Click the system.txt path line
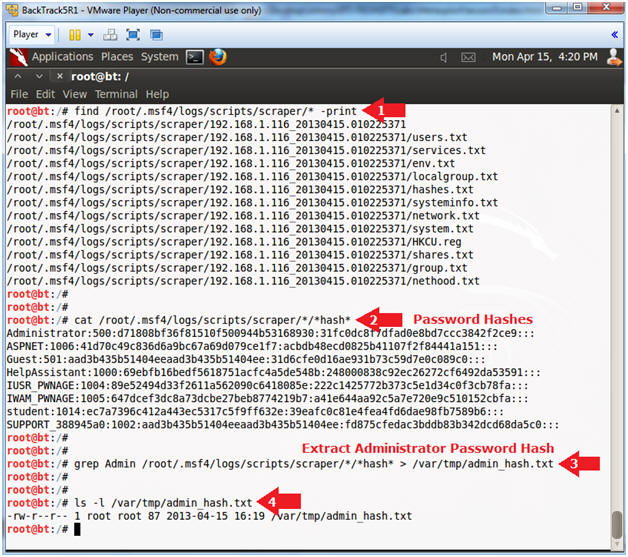Screen dimensions: 628x557 (240, 229)
